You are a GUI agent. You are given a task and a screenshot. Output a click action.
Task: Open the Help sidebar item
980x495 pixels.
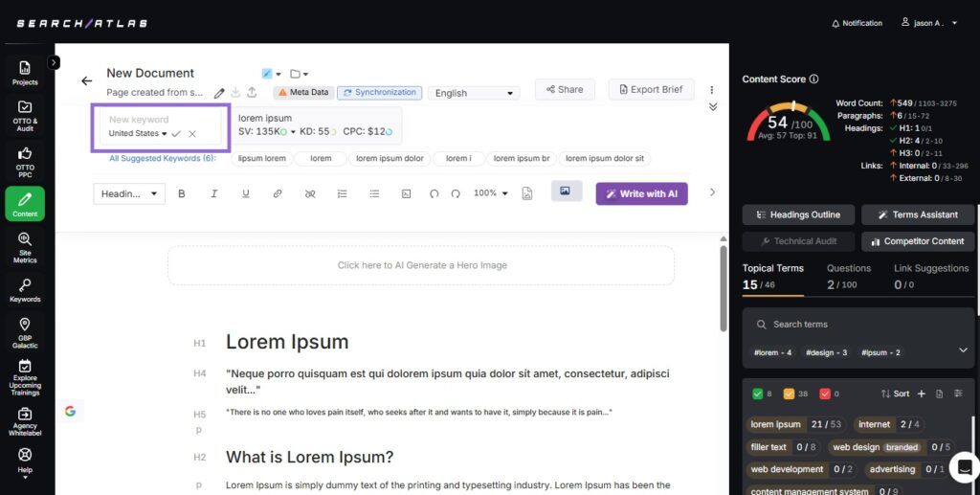click(x=25, y=462)
